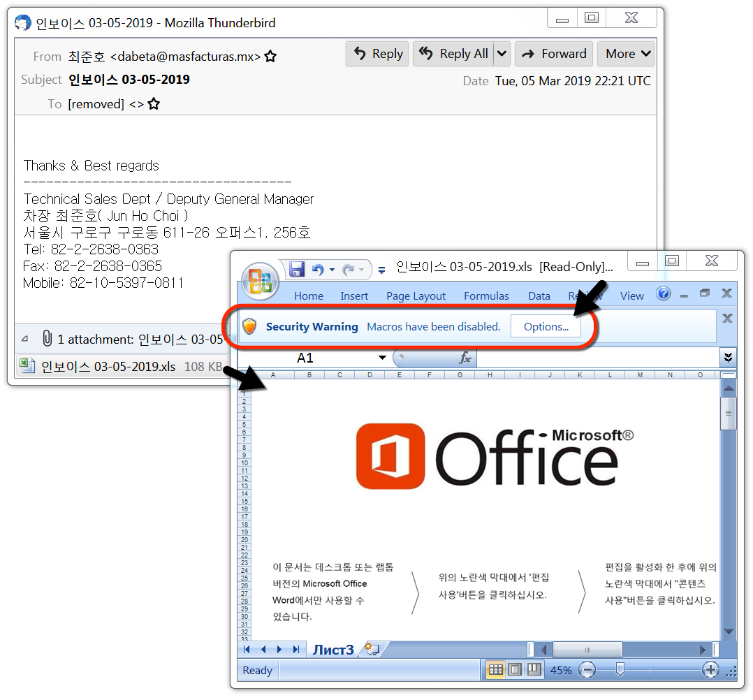Go to the next sheet tab
This screenshot has width=753, height=700.
pos(279,650)
